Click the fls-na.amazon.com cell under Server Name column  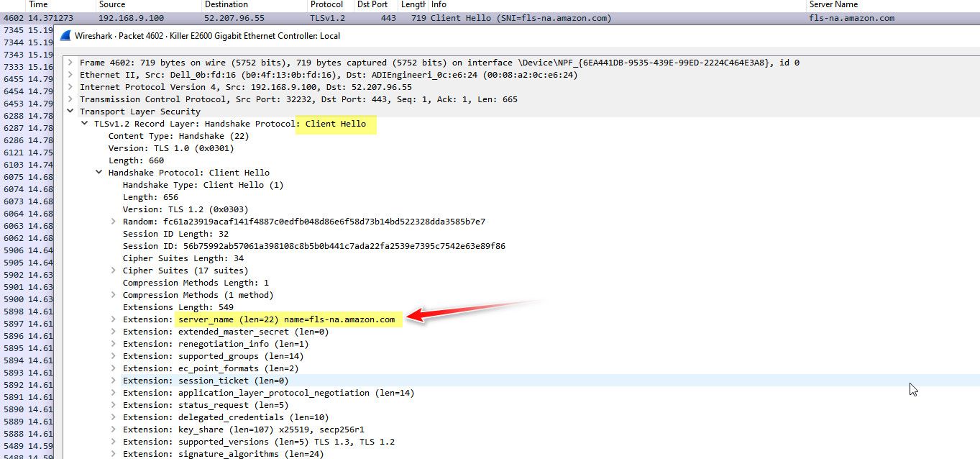[x=851, y=18]
